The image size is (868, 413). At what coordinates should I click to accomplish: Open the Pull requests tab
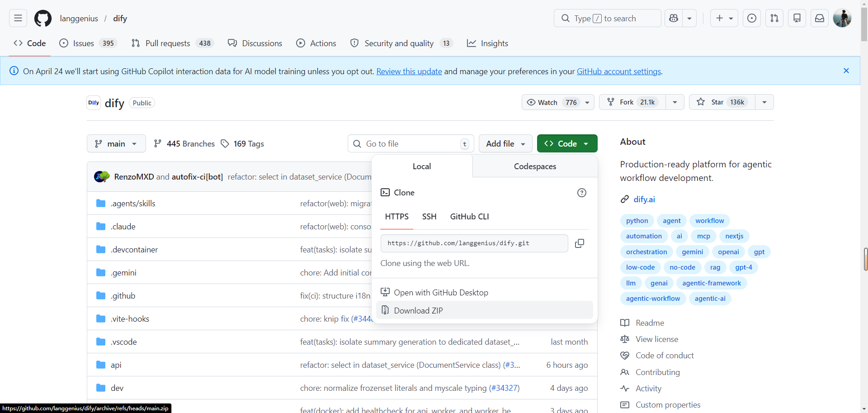tap(172, 43)
